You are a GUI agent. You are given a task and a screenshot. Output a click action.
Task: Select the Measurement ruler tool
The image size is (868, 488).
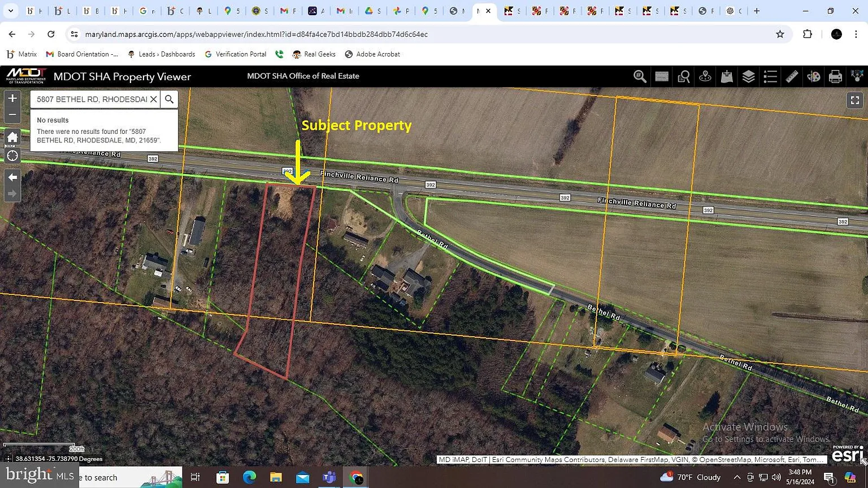pos(792,76)
